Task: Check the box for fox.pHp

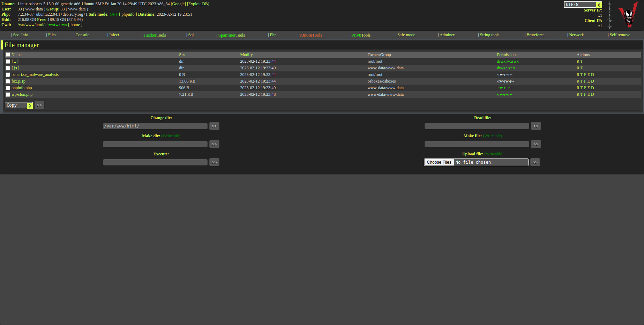Action: click(8, 82)
